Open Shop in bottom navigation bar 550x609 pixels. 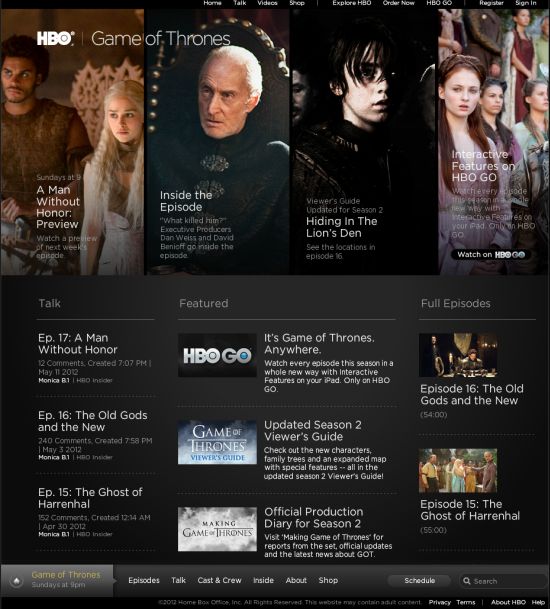click(328, 580)
